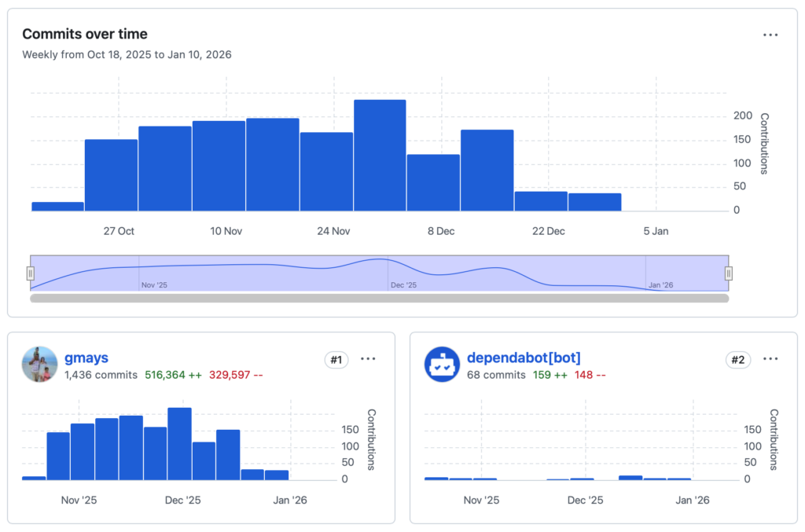Click the #2 rank badge
Image resolution: width=805 pixels, height=532 pixels.
(737, 360)
